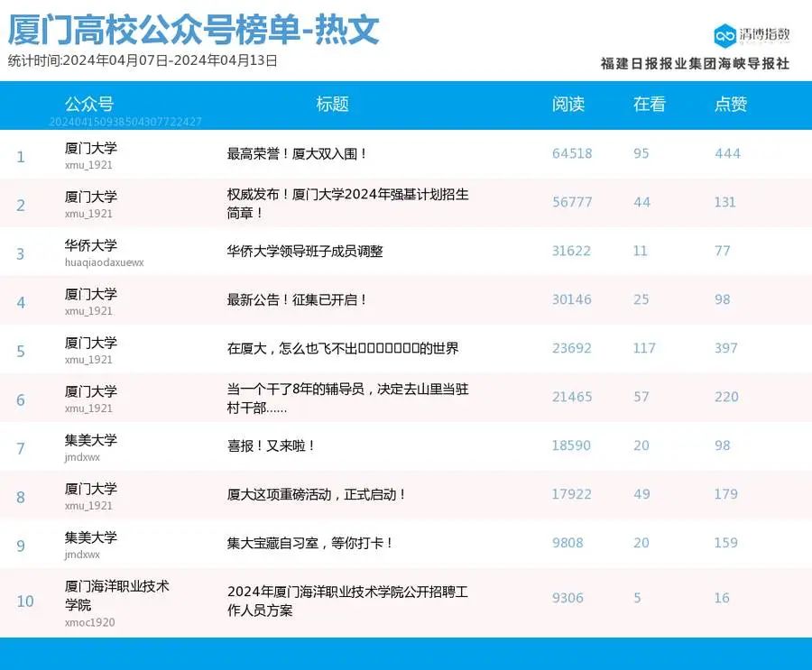Open article 权威发布！厦门大学2024年强基计划招生简章！

click(x=348, y=203)
